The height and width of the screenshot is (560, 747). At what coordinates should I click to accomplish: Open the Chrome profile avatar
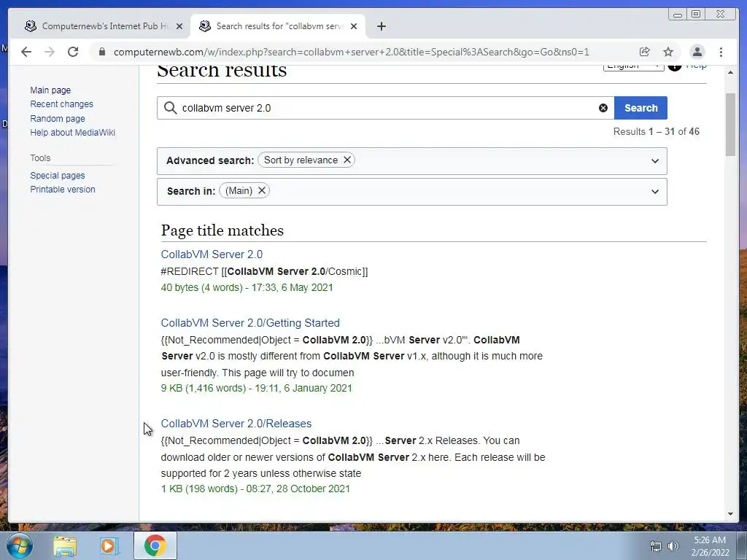click(697, 52)
